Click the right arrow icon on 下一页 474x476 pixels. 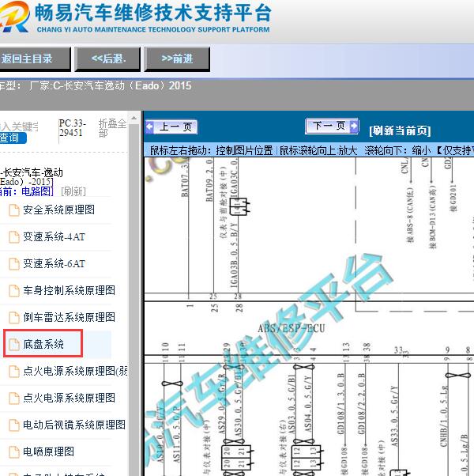[354, 126]
